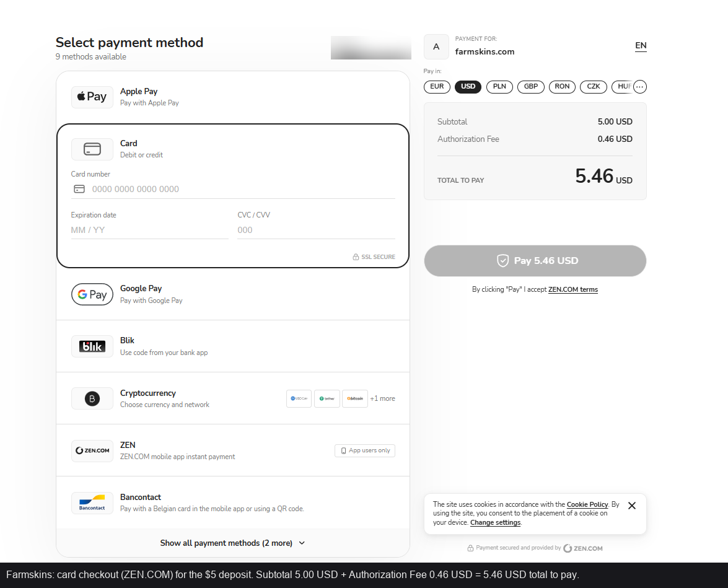Click the farmskins.com merchant name
728x588 pixels.
[x=485, y=51]
